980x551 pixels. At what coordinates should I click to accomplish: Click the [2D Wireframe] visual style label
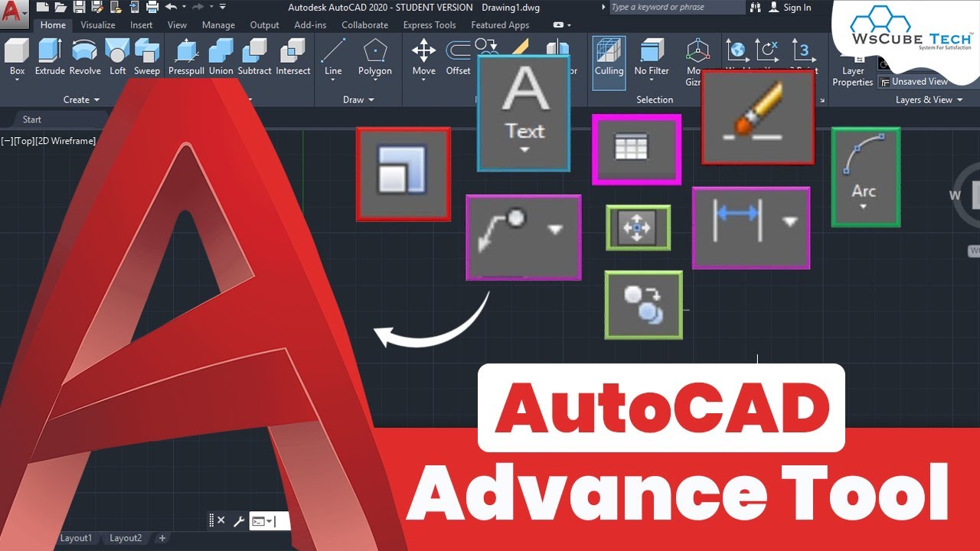[x=66, y=141]
